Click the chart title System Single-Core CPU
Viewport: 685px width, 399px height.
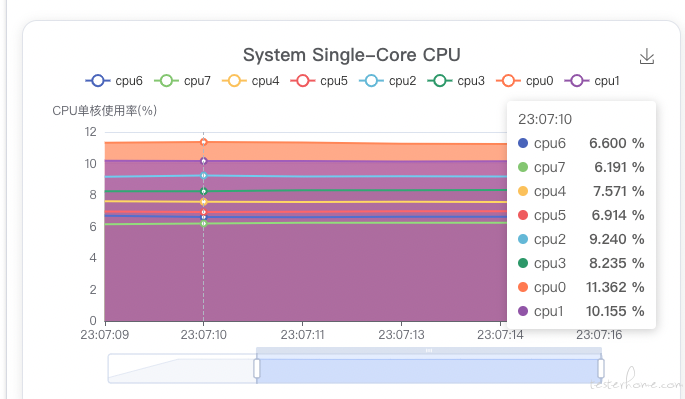pos(352,55)
